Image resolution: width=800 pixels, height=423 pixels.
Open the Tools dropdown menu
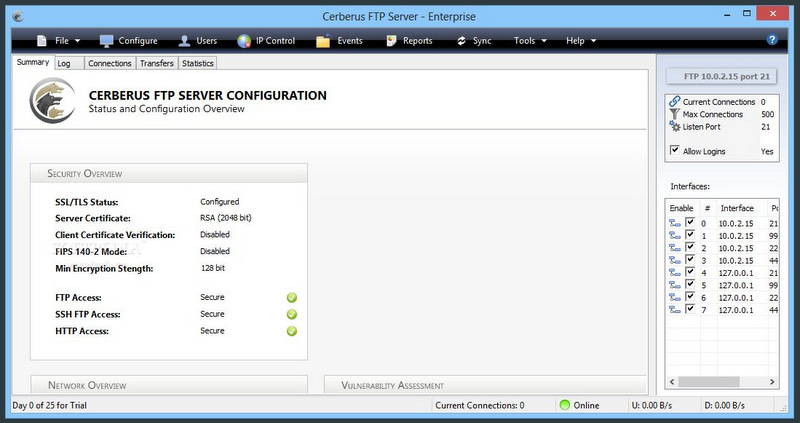coord(530,41)
